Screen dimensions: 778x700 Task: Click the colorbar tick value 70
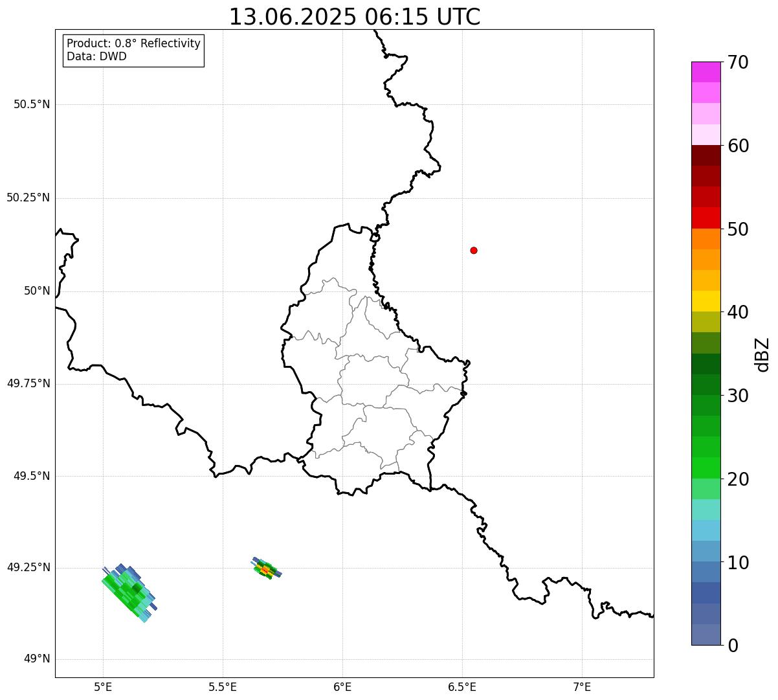739,62
